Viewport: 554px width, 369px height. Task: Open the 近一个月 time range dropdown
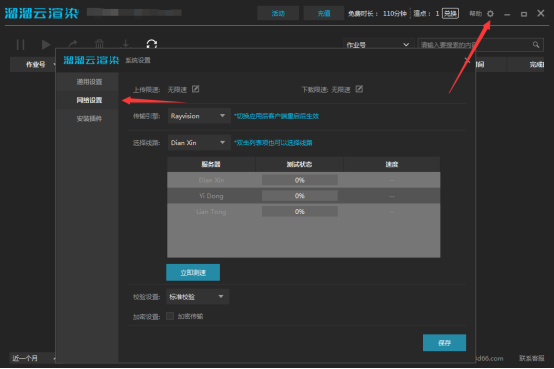coord(33,358)
